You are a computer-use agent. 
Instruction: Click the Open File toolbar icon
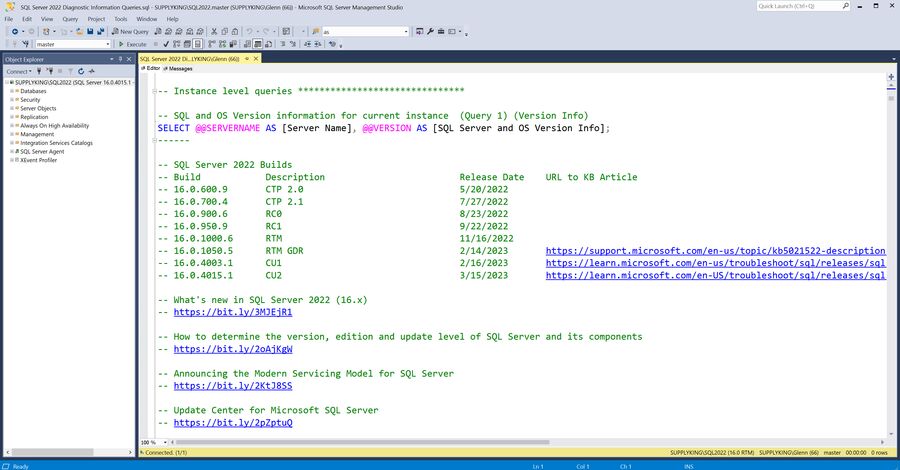(x=80, y=32)
